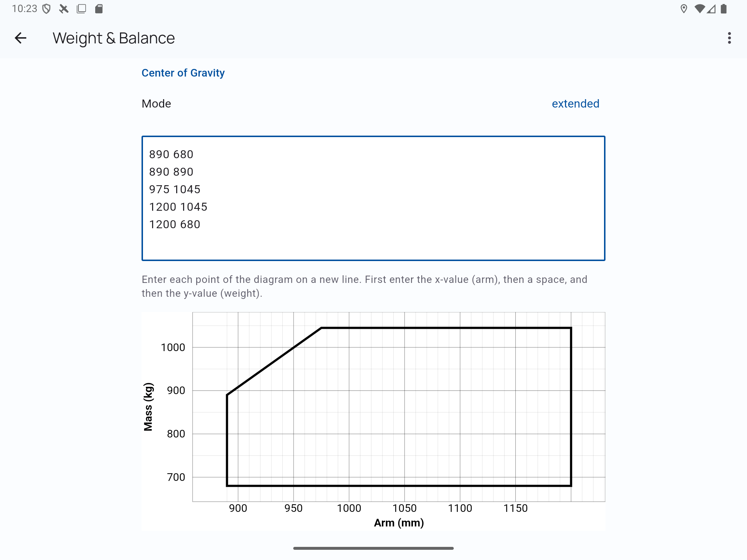
Task: Tap the location icon in status bar
Action: pyautogui.click(x=684, y=9)
